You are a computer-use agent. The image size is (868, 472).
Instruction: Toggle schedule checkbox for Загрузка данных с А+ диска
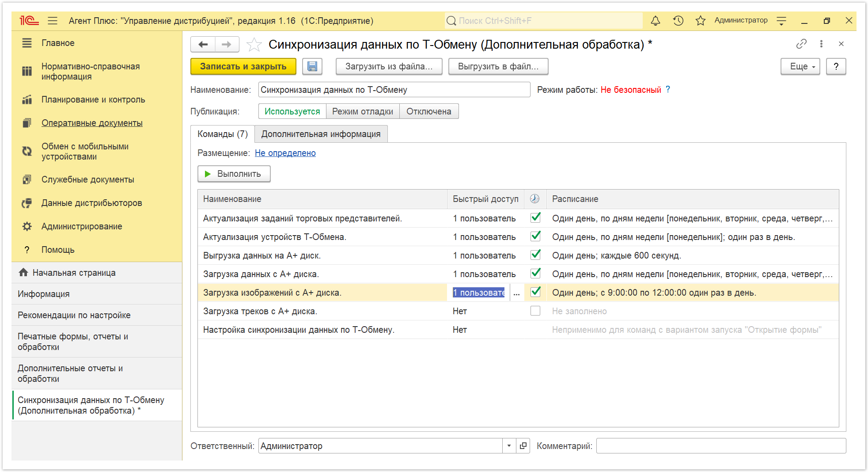tap(535, 273)
